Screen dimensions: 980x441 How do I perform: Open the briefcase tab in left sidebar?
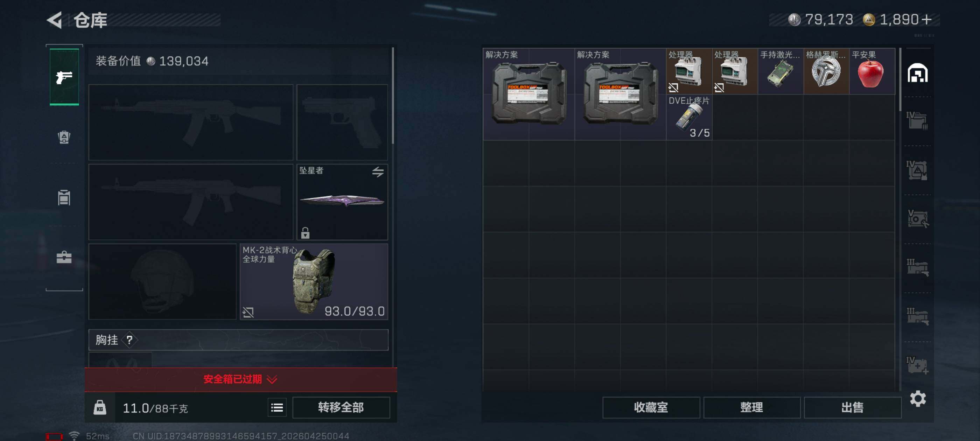(x=64, y=257)
